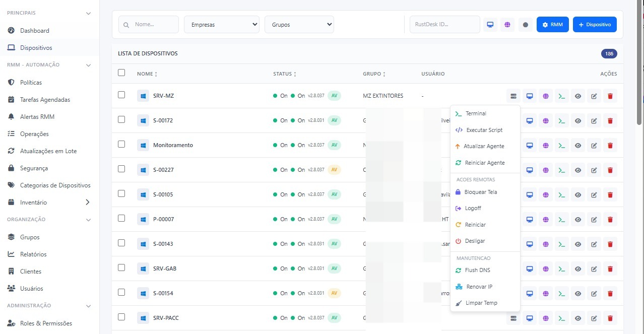This screenshot has height=334, width=644.
Task: Open remote desktop icon for SRV-PACC
Action: (x=530, y=318)
